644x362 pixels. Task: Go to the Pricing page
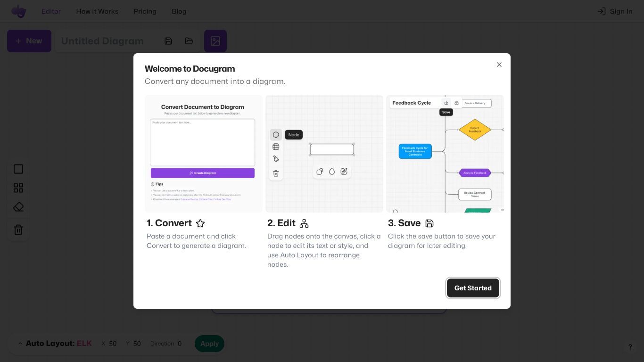[145, 11]
